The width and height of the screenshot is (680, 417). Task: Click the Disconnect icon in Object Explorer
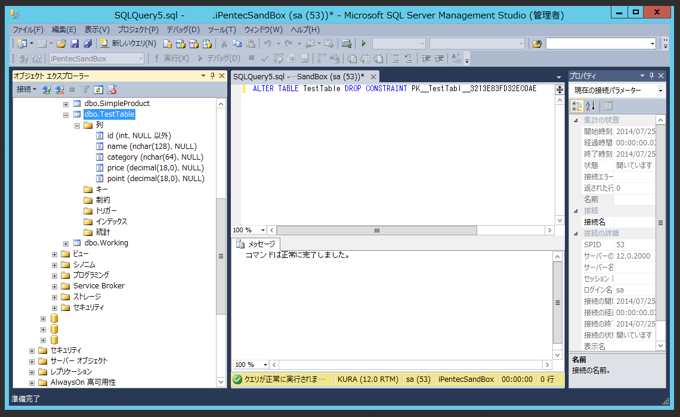[59, 90]
